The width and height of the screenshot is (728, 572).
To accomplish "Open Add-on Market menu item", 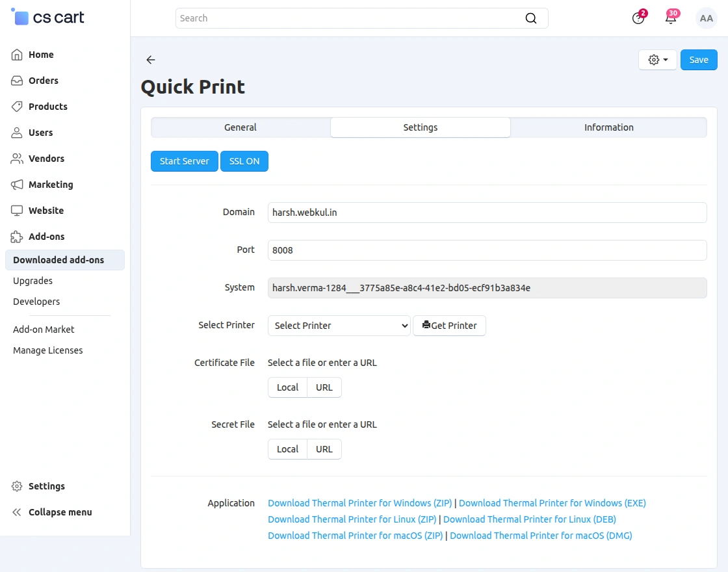I will pos(44,330).
